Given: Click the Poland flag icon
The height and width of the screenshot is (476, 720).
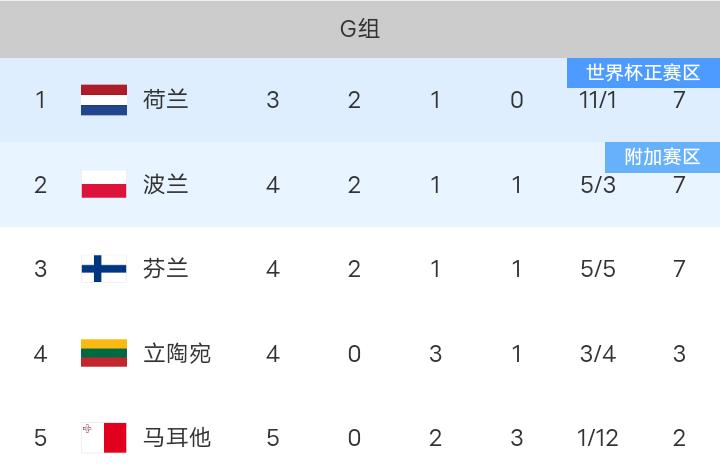Looking at the screenshot, I should click(104, 185).
